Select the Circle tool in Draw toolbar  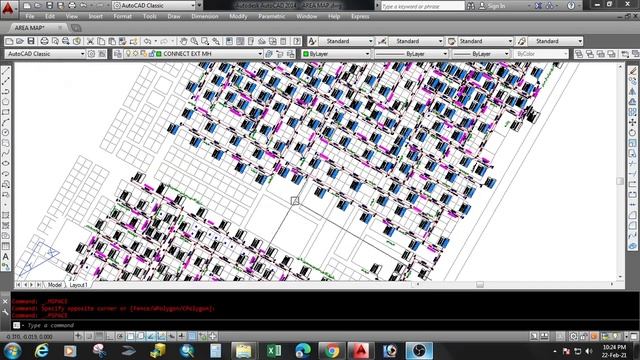pos(6,133)
